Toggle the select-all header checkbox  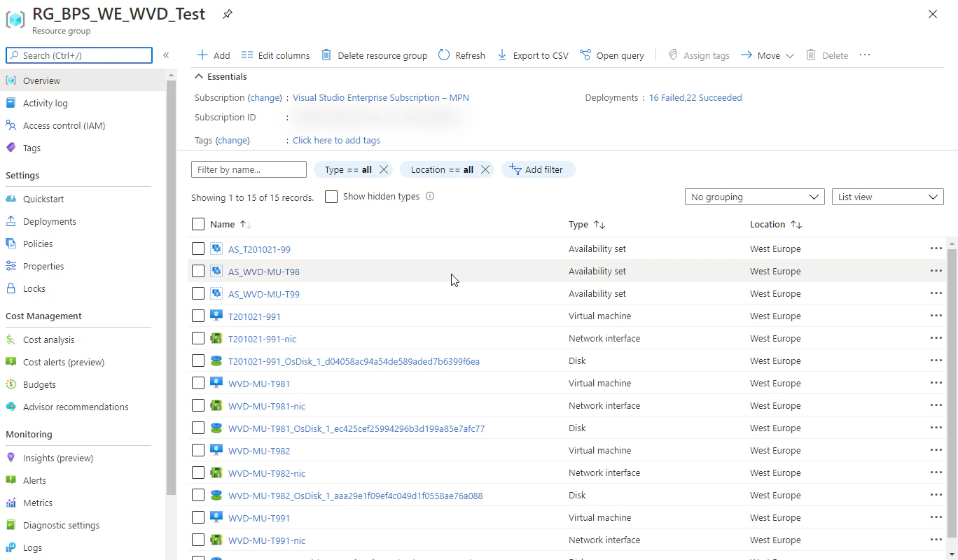click(x=198, y=224)
